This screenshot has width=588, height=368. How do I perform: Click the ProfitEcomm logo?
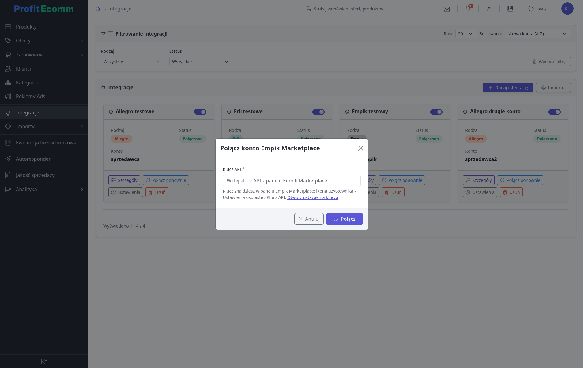[x=44, y=9]
